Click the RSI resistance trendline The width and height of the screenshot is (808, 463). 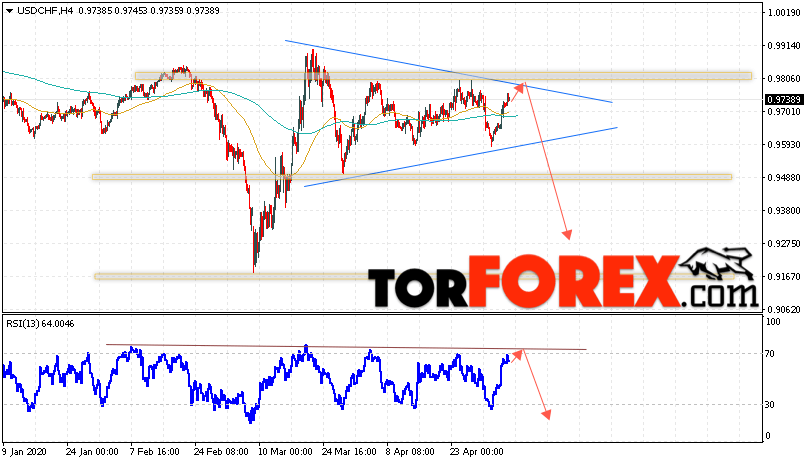(x=346, y=347)
